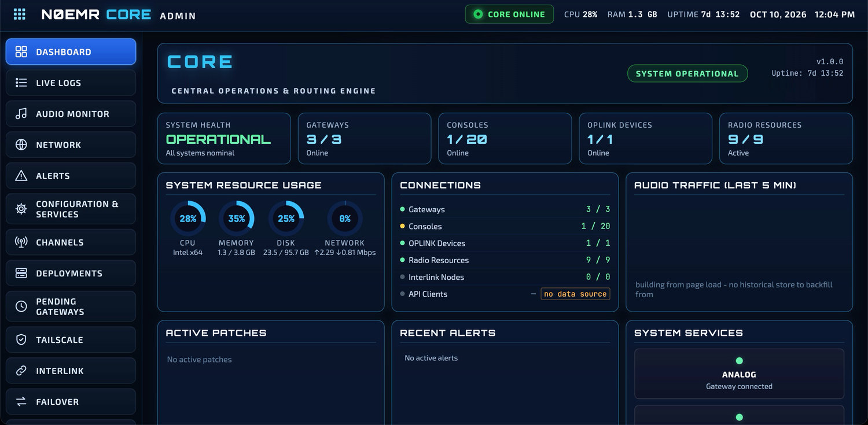Open the app grid launcher icon
The image size is (868, 425).
pos(20,14)
